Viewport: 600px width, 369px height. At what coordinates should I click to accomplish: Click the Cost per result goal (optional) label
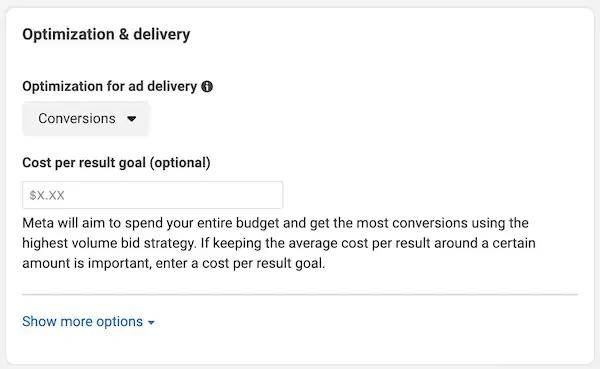[116, 163]
